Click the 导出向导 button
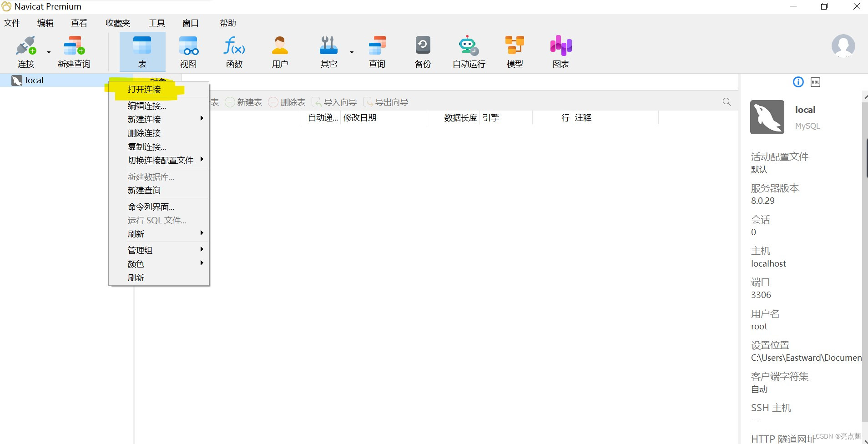The height and width of the screenshot is (444, 868). [x=386, y=102]
